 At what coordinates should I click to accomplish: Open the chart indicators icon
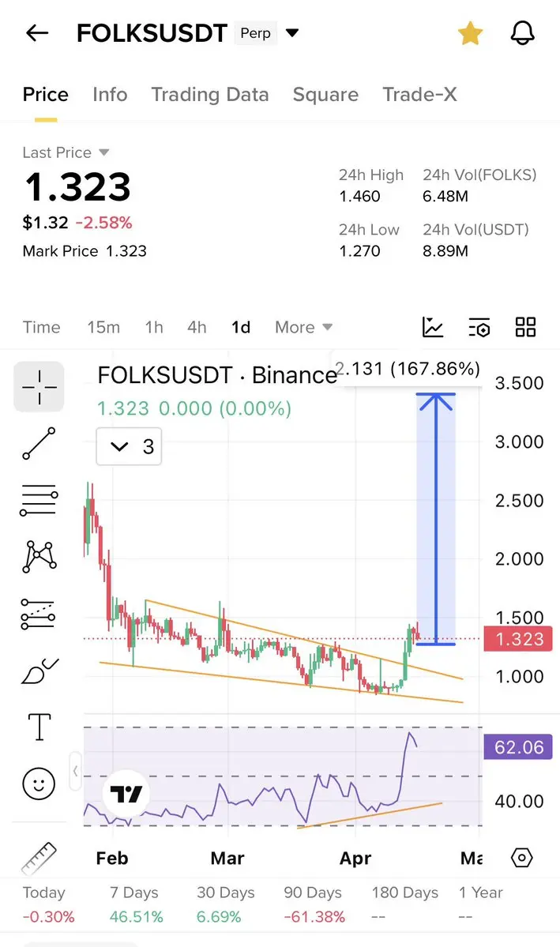(433, 327)
